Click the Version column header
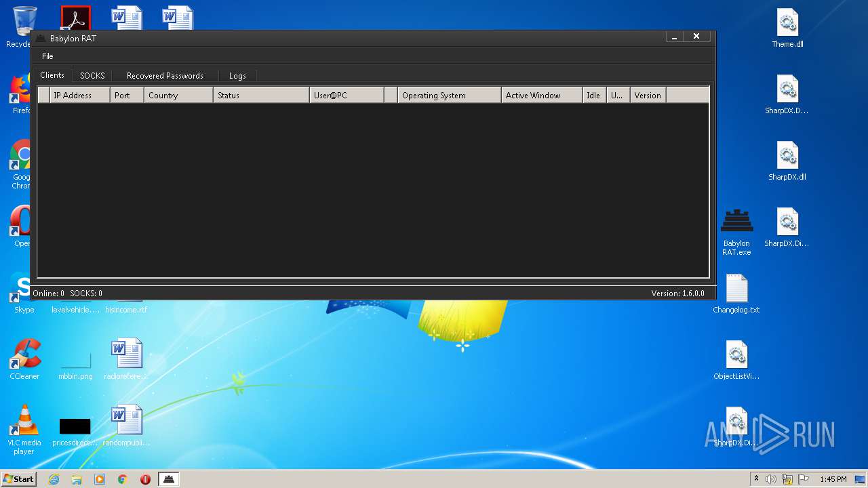Screen dimensions: 868x488 pos(648,96)
